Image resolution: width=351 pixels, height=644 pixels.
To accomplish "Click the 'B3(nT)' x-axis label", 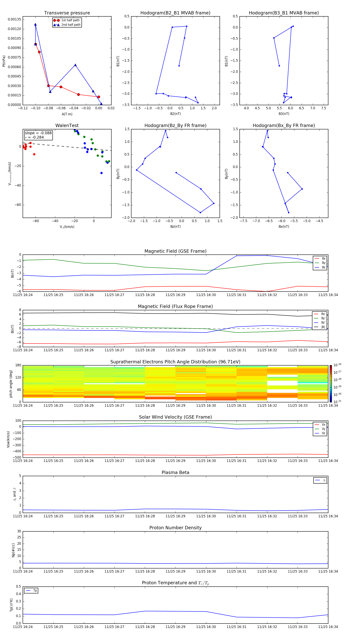I will tap(284, 114).
